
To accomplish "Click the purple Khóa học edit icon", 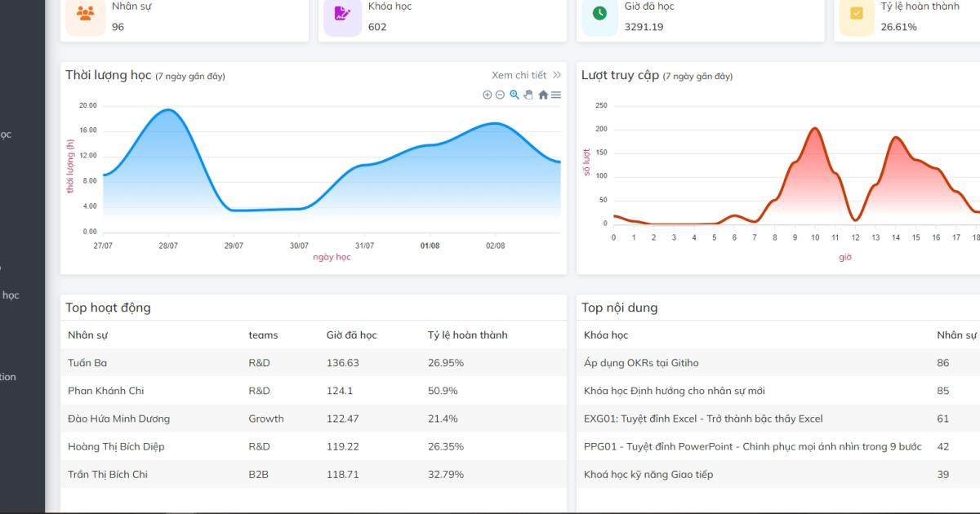I will pos(343,14).
